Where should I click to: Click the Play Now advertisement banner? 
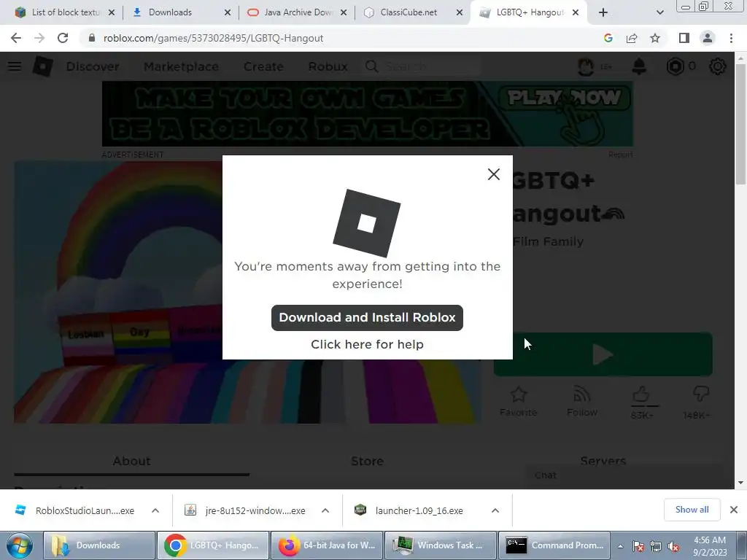click(x=368, y=114)
